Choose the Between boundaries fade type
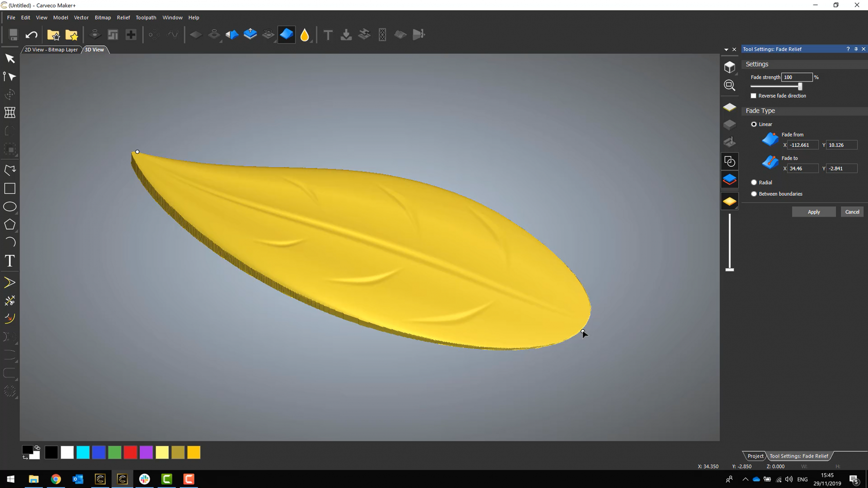 pos(754,194)
